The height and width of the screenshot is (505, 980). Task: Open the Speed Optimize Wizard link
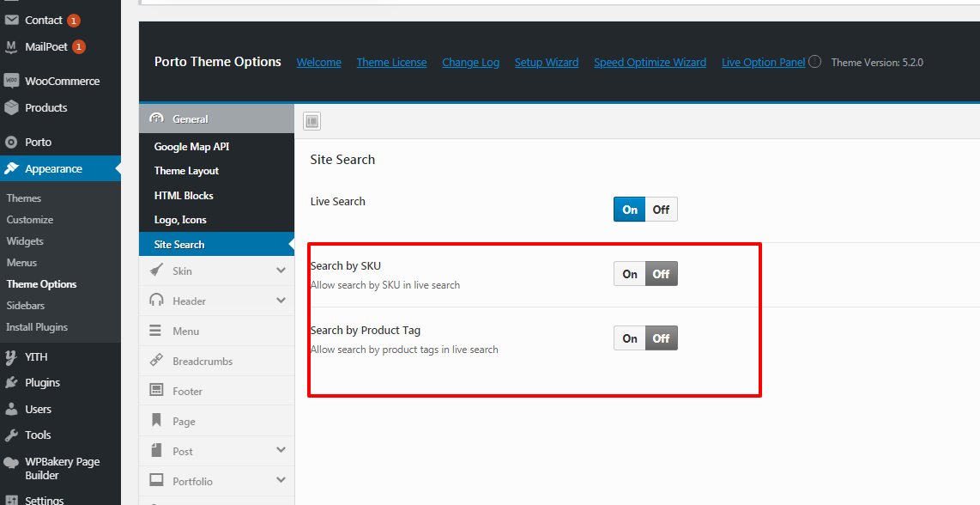(x=650, y=62)
